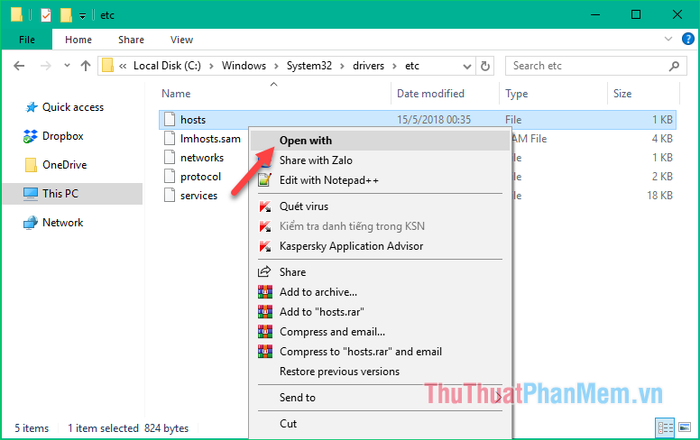Select Restore previous versions
700x440 pixels.
click(x=339, y=372)
